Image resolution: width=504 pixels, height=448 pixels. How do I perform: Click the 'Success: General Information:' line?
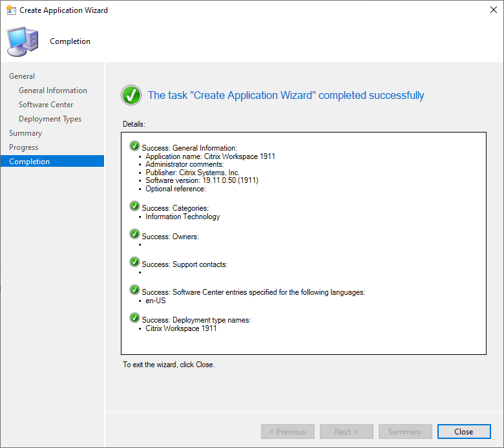click(189, 148)
